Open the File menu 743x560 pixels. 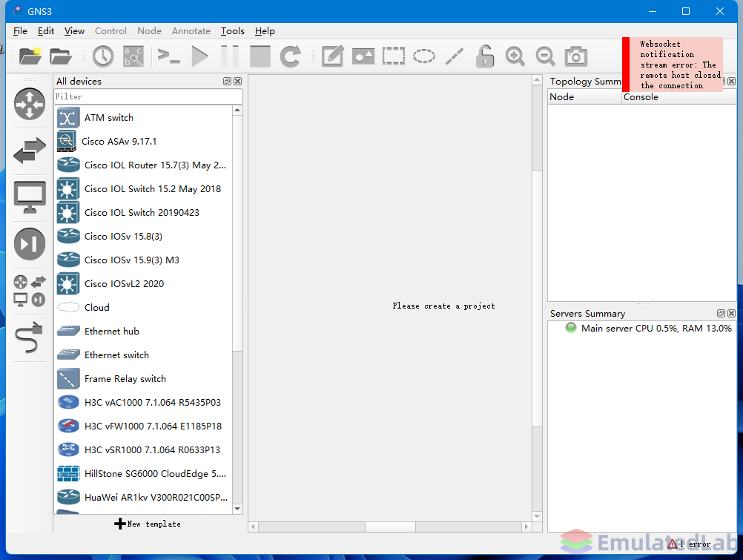pyautogui.click(x=20, y=31)
